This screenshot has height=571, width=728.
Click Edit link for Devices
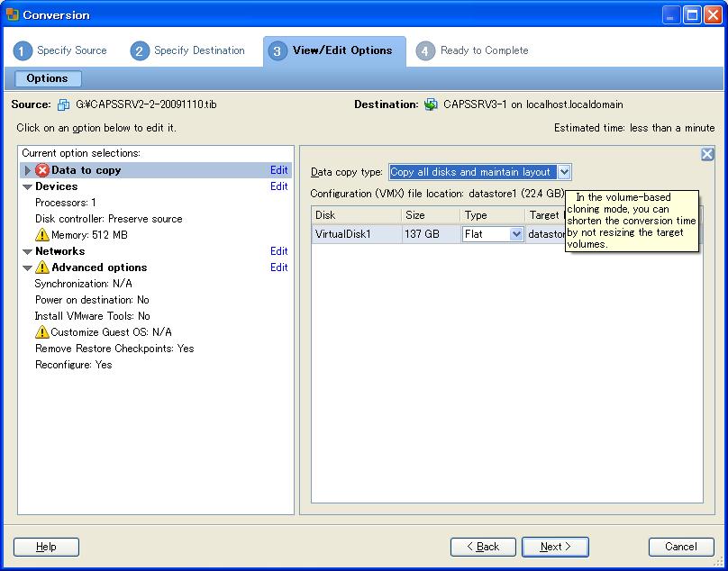[279, 186]
